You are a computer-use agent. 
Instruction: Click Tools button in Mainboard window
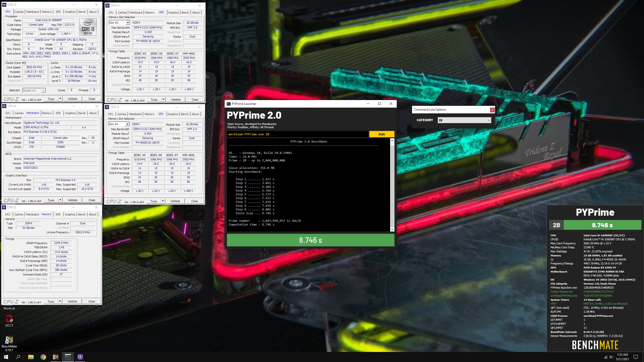51,200
